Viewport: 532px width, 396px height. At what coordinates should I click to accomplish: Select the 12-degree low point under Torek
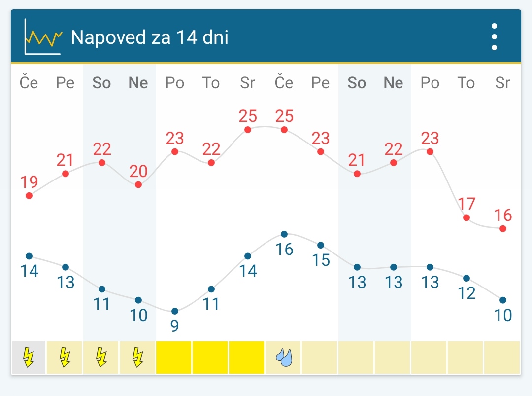click(x=466, y=277)
